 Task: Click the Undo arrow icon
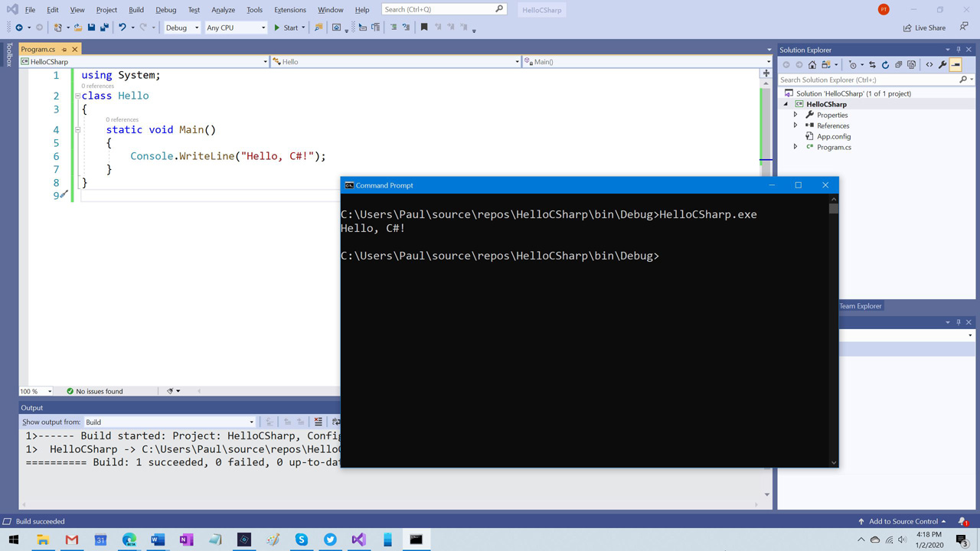tap(122, 28)
